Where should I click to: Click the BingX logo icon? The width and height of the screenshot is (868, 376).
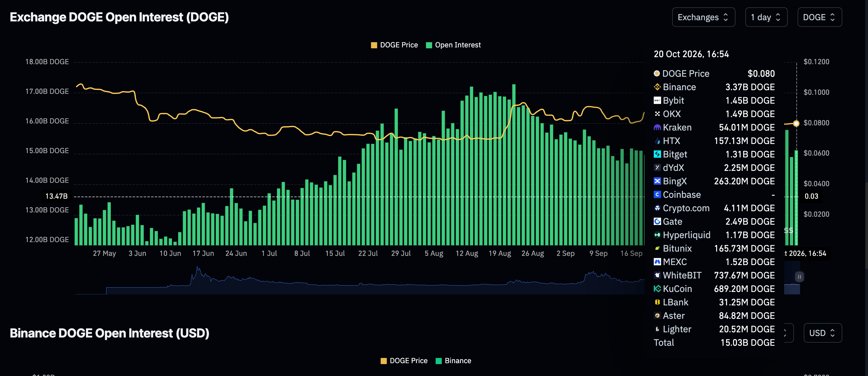click(657, 181)
